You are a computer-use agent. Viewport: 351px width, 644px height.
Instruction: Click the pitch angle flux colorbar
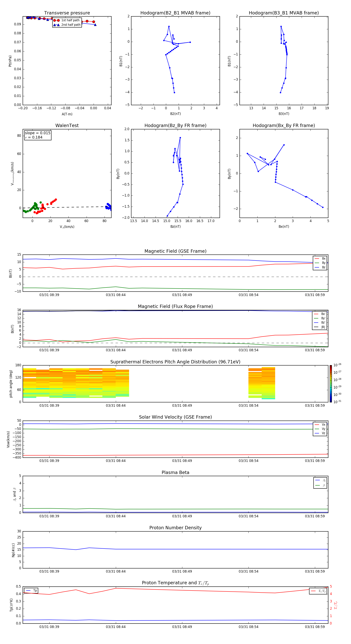pyautogui.click(x=331, y=384)
